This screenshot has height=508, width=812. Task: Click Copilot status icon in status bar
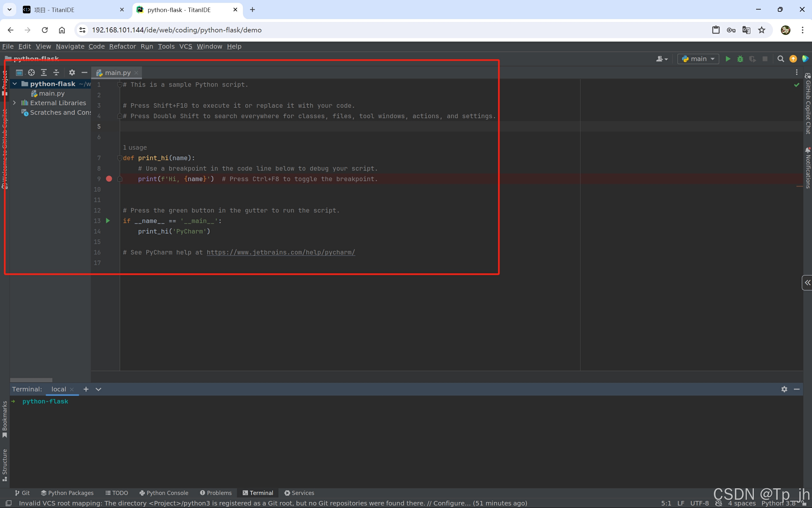(x=718, y=503)
